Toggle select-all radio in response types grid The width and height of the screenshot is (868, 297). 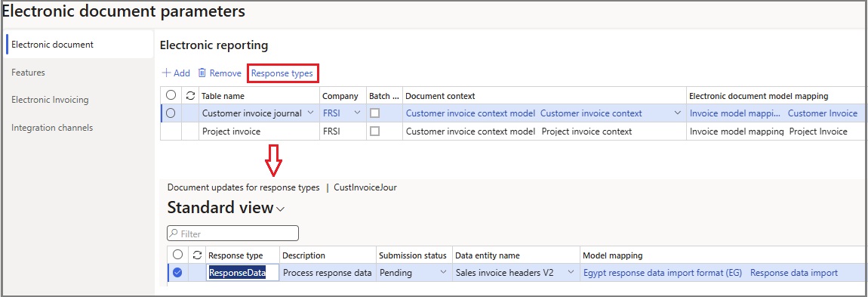(x=177, y=255)
